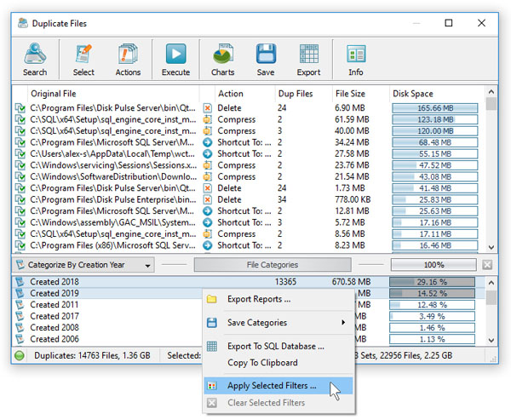511x420 pixels.
Task: Click Delete action icon for 778.00 KB row
Action: coord(208,199)
